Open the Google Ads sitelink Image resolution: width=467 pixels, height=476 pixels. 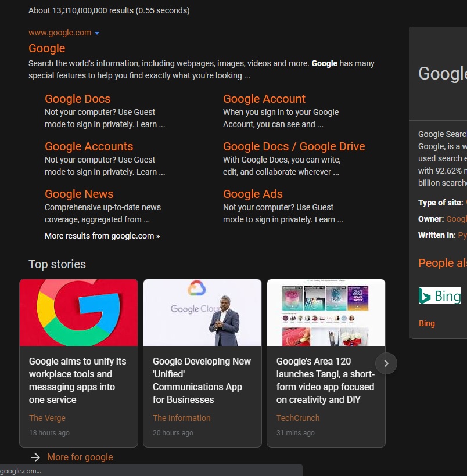253,194
